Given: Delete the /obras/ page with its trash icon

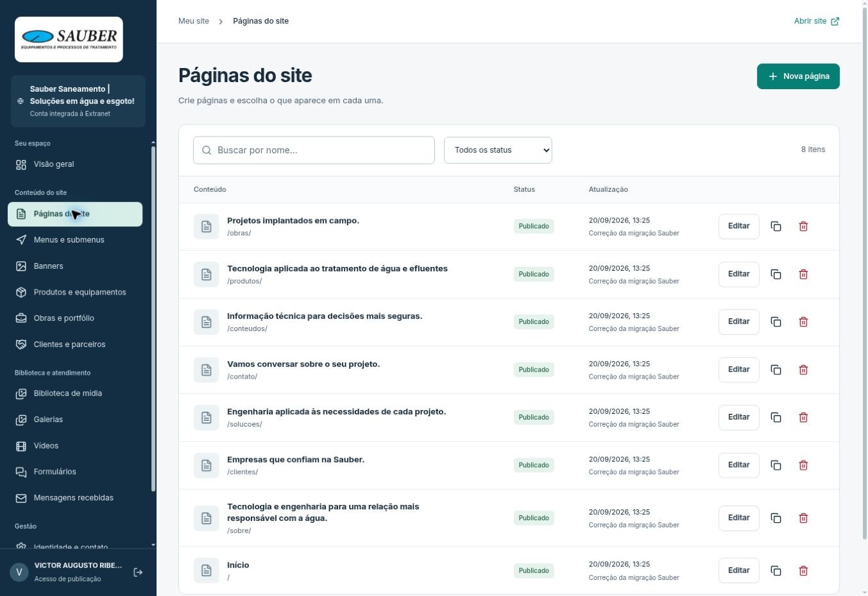Looking at the screenshot, I should click(803, 226).
